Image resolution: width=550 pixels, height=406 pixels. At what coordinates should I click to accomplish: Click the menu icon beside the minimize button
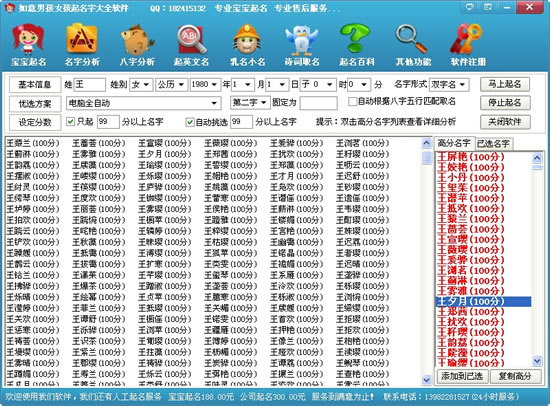[488, 7]
